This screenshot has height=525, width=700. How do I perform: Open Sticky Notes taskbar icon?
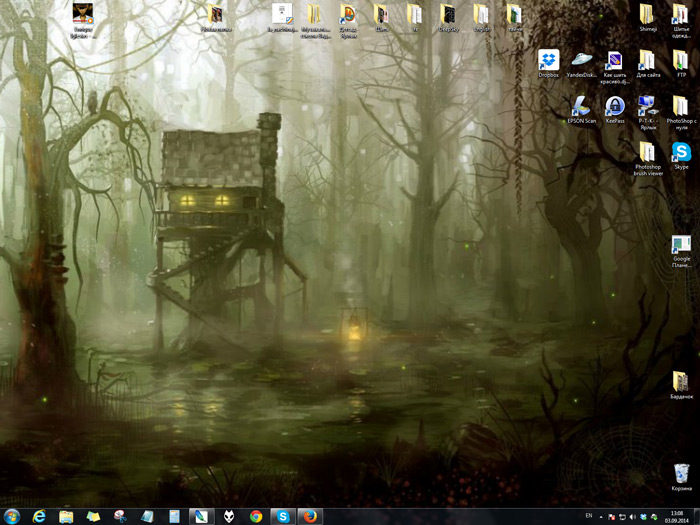click(x=93, y=517)
